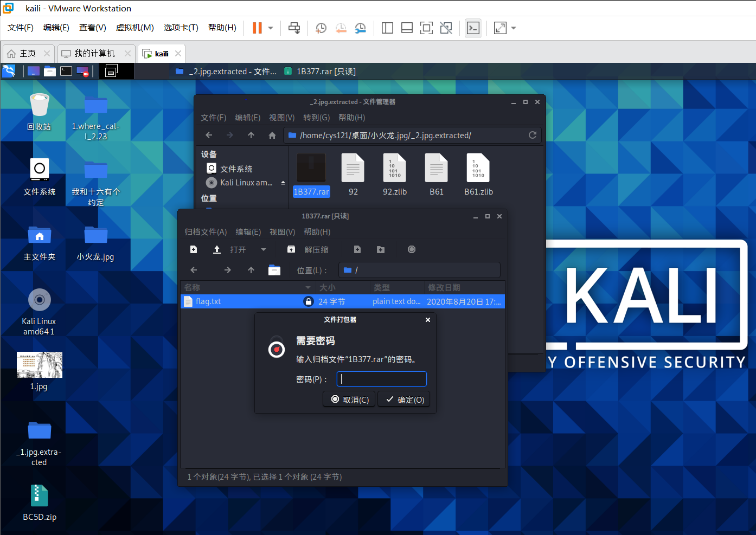Open the Kali dragon application menu
The width and height of the screenshot is (756, 535).
(9, 71)
